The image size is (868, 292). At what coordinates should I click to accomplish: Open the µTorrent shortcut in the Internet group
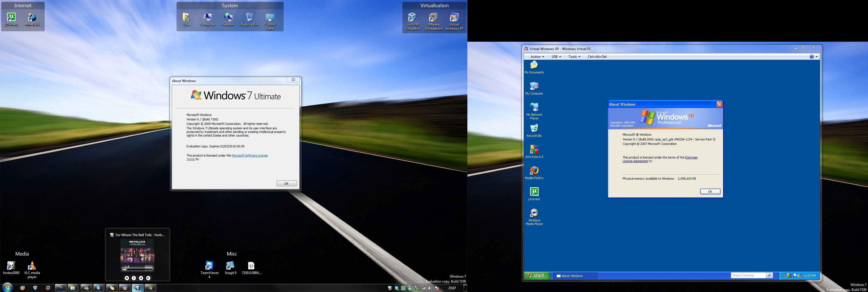pyautogui.click(x=11, y=18)
